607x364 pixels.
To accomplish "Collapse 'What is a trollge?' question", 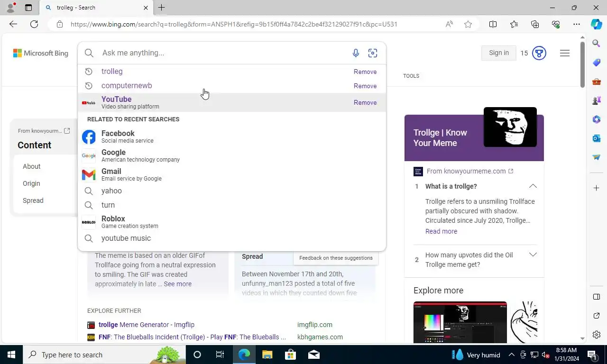I will (533, 186).
